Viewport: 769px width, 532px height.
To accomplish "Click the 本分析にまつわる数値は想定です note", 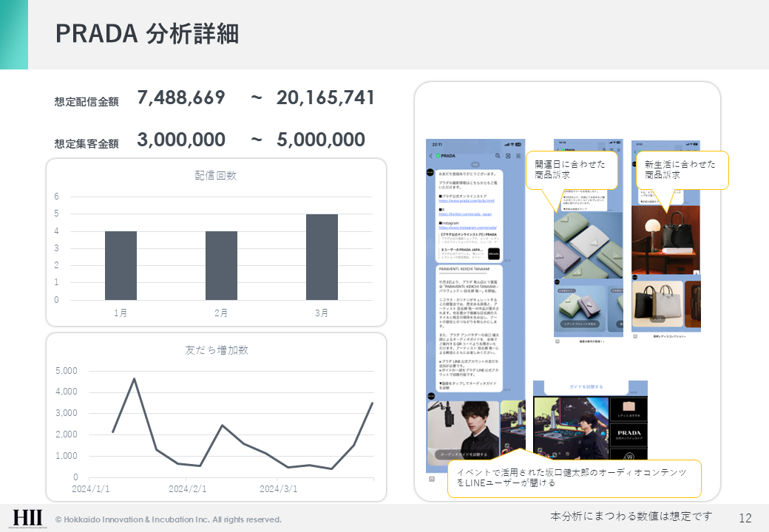I will pos(631,516).
